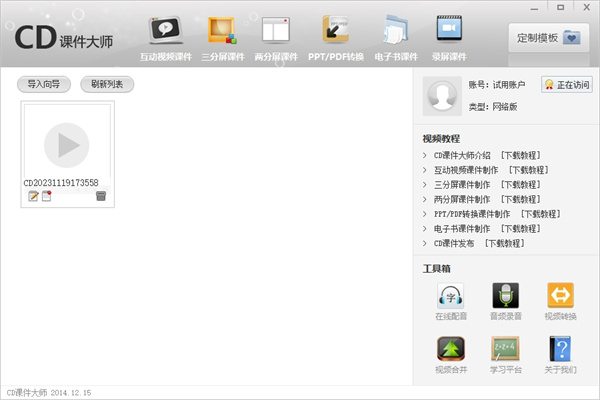Open the 三分屏课件制作 tutorial link
600x400 pixels.
(x=462, y=185)
